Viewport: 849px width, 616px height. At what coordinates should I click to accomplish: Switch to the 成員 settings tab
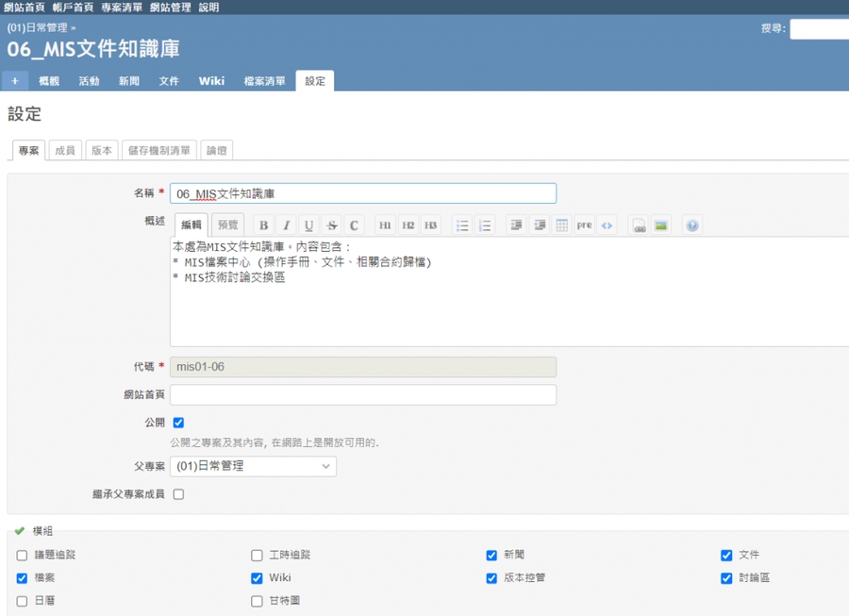point(64,150)
